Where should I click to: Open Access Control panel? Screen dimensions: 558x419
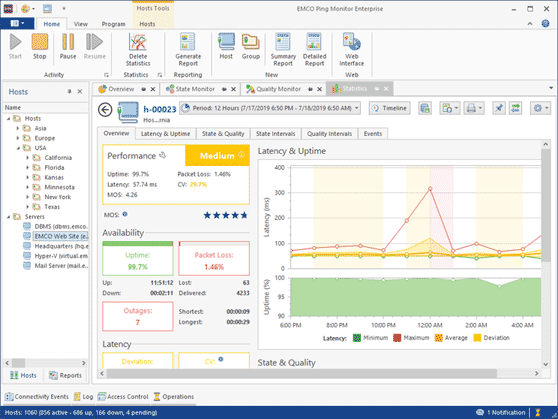point(123,397)
